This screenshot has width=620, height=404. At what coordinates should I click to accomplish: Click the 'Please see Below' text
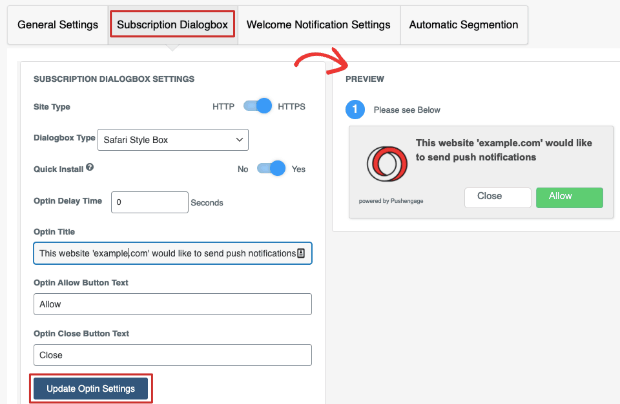407,110
